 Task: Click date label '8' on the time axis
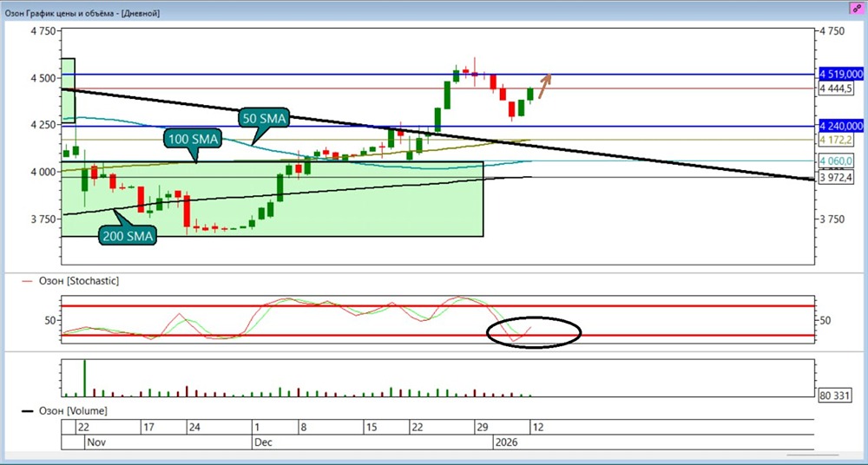tap(303, 428)
